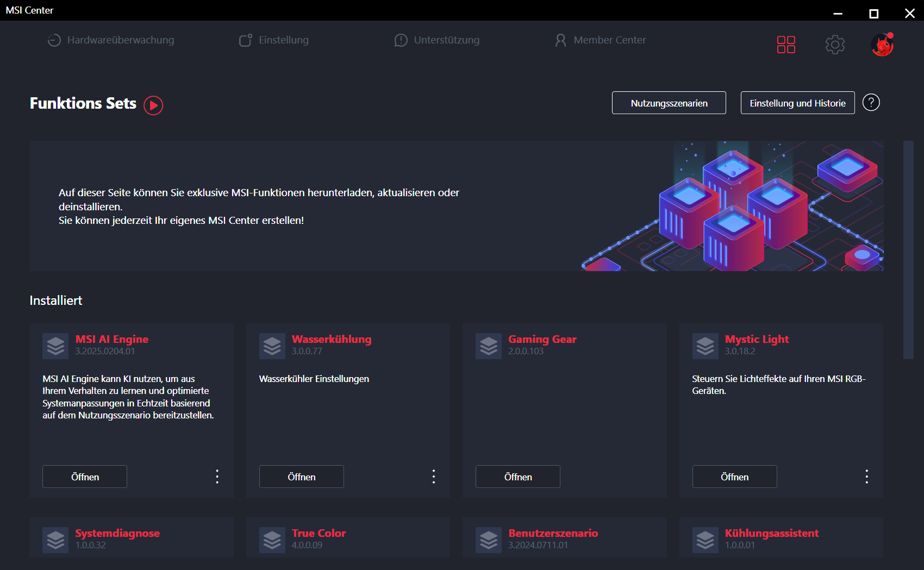The width and height of the screenshot is (924, 570).
Task: Minimize the MSI Center window
Action: [838, 13]
